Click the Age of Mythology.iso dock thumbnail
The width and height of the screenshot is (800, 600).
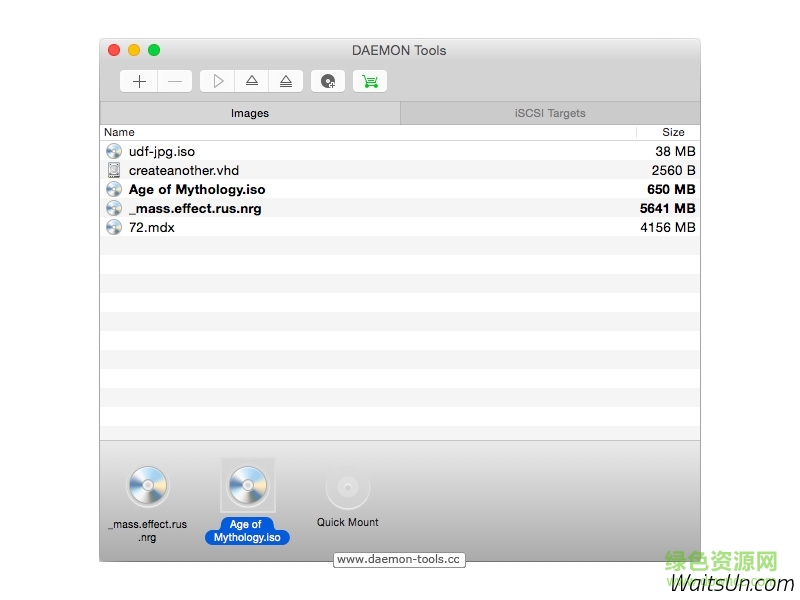pyautogui.click(x=247, y=486)
